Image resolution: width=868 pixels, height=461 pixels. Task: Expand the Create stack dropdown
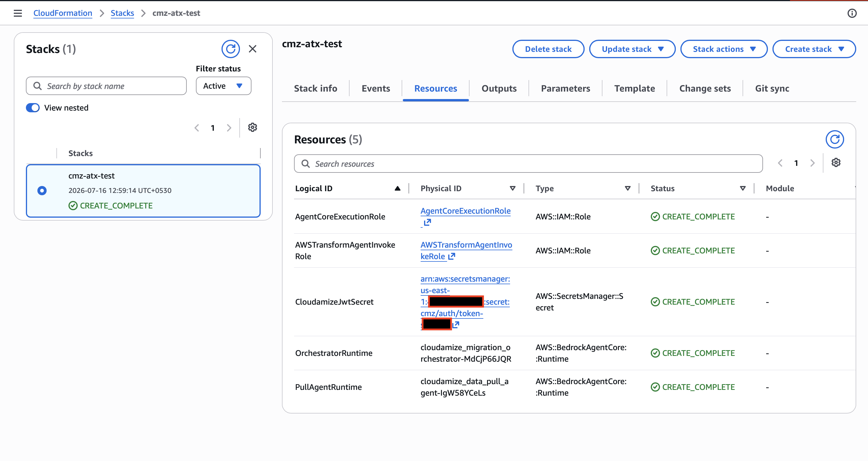pos(814,49)
